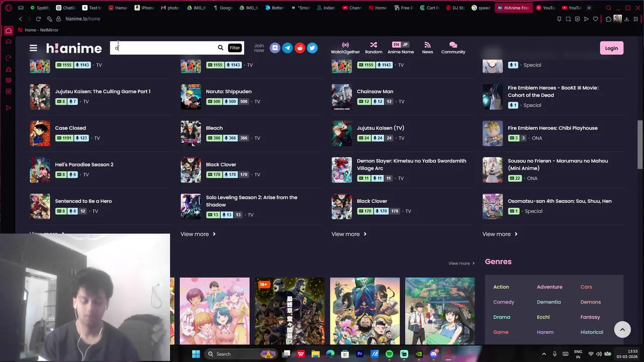Image resolution: width=644 pixels, height=362 pixels.
Task: Open Premiere Pro from the taskbar
Action: click(360, 354)
